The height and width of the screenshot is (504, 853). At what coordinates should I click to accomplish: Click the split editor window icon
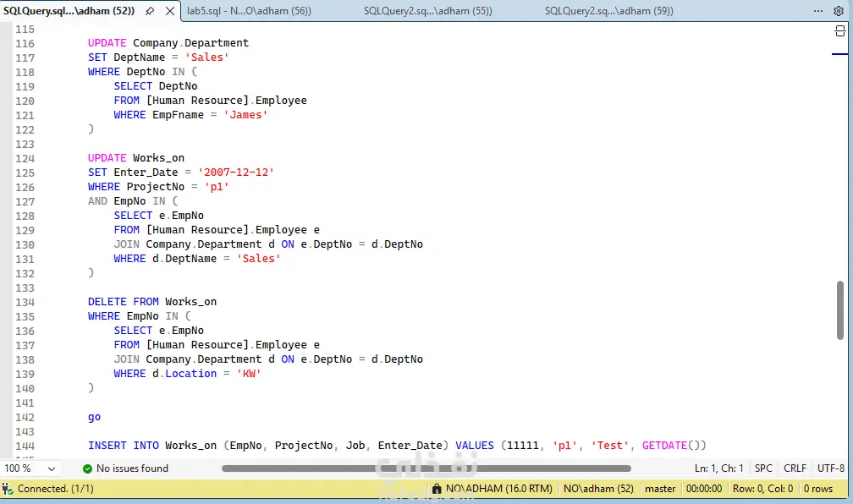coord(840,31)
